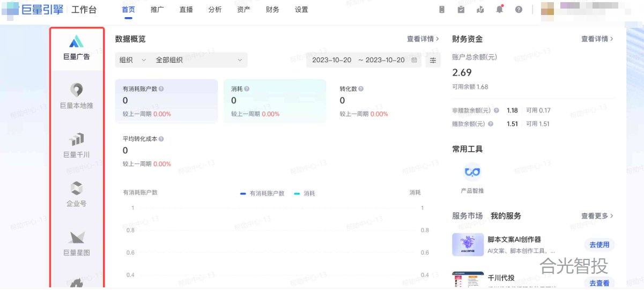Viewport: 644px width, 290px height.
Task: Click 查看详情 for 数据概览
Action: pyautogui.click(x=423, y=39)
